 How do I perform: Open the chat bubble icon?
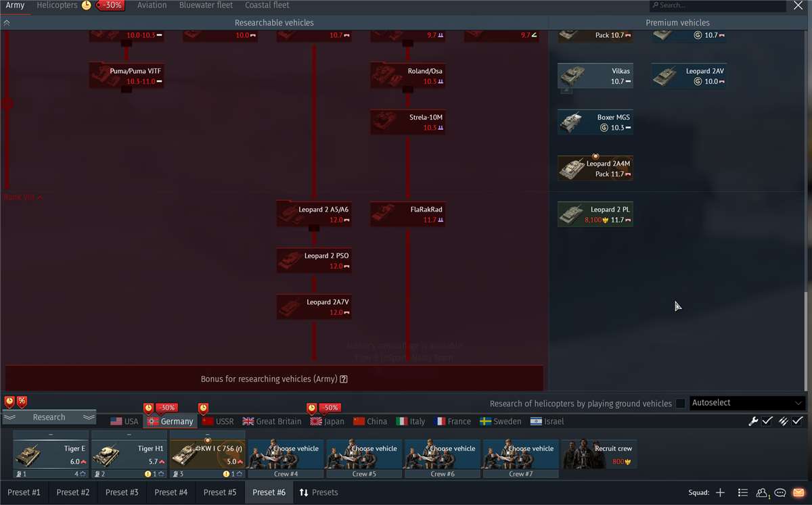pos(780,493)
